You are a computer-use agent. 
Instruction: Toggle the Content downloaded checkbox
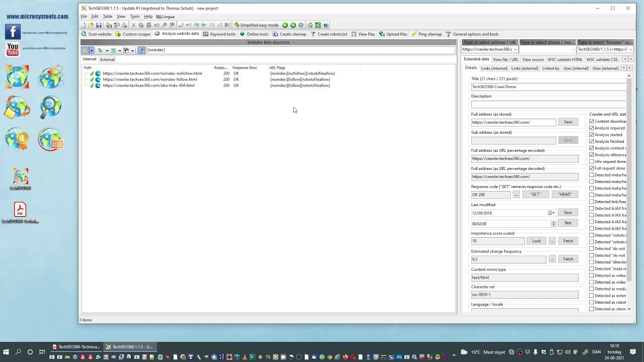coord(592,121)
